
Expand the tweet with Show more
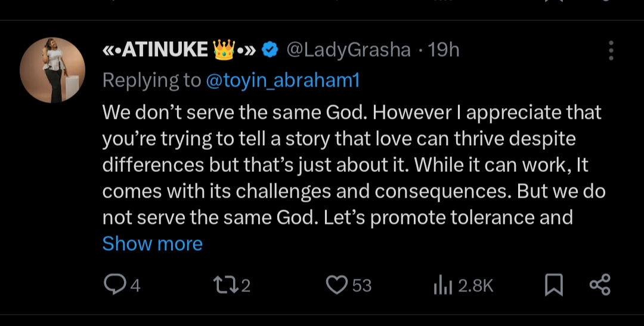[153, 244]
